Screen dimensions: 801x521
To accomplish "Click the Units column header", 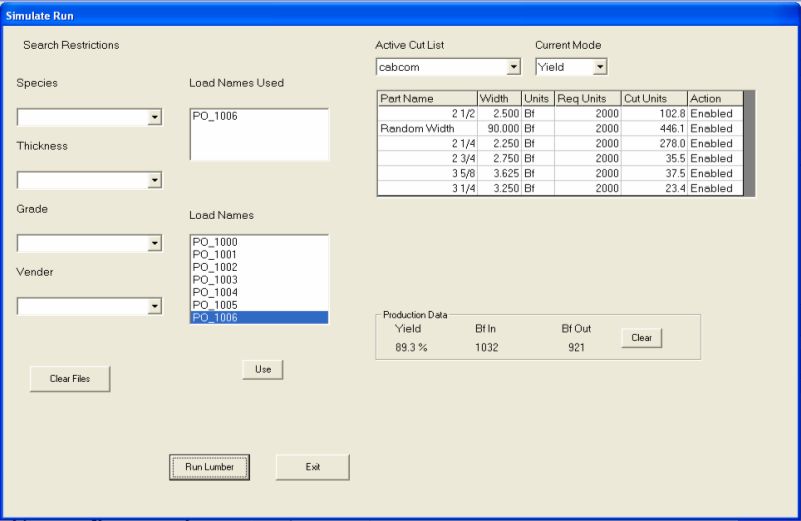I will (537, 99).
